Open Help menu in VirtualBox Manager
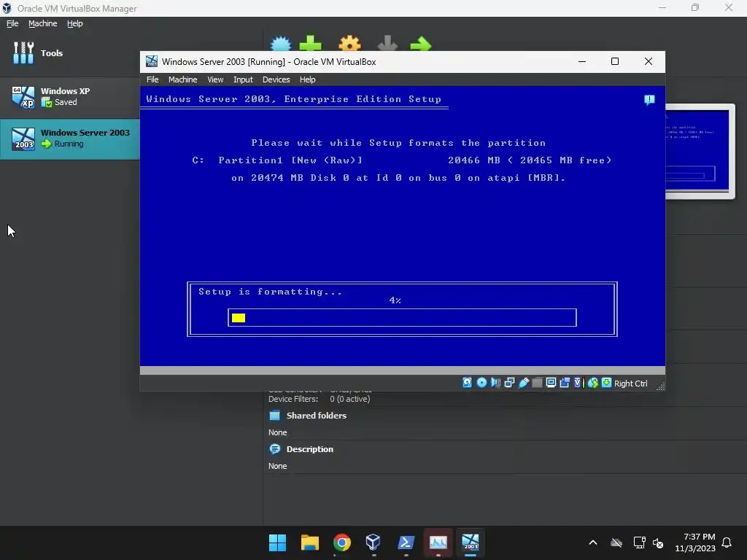The width and height of the screenshot is (747, 560). (x=74, y=23)
